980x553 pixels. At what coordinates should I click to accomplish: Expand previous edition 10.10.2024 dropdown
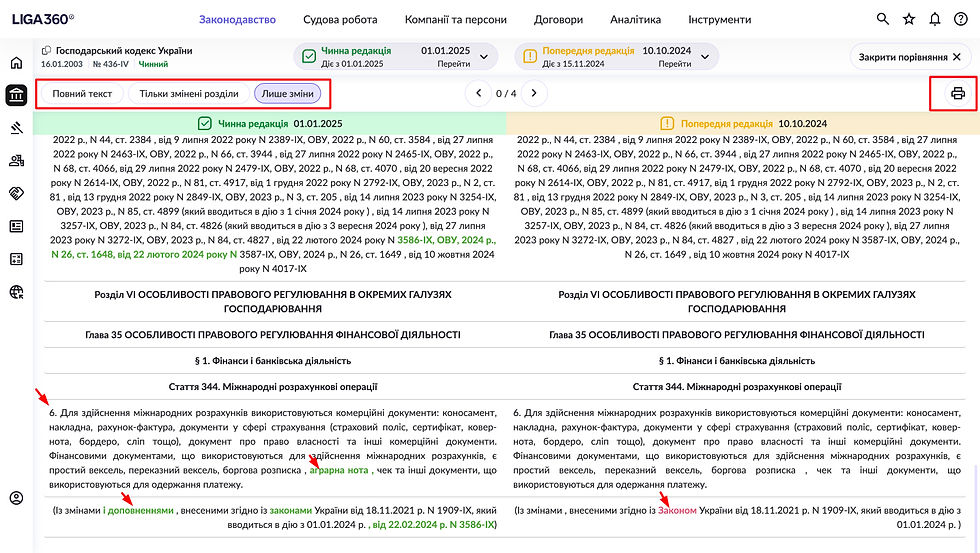(705, 56)
